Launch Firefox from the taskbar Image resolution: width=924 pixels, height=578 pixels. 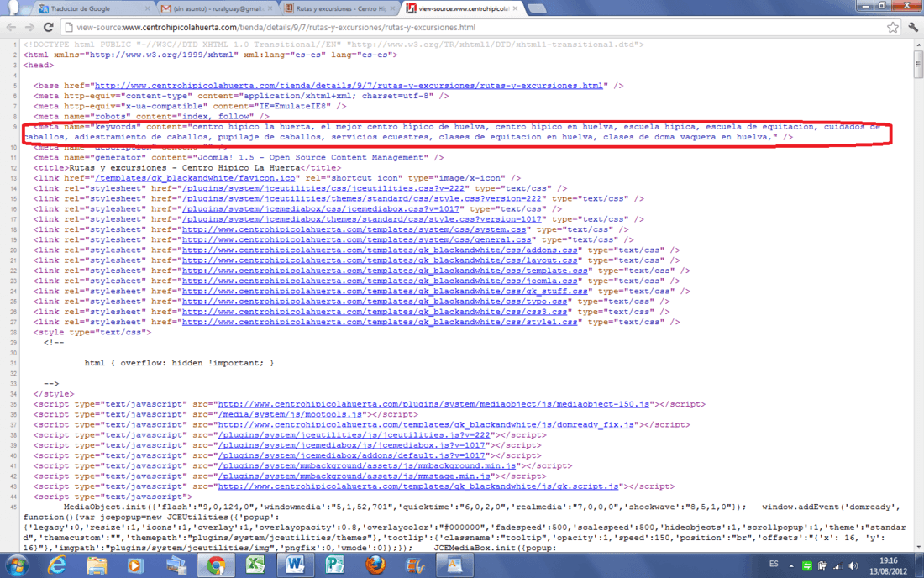375,565
